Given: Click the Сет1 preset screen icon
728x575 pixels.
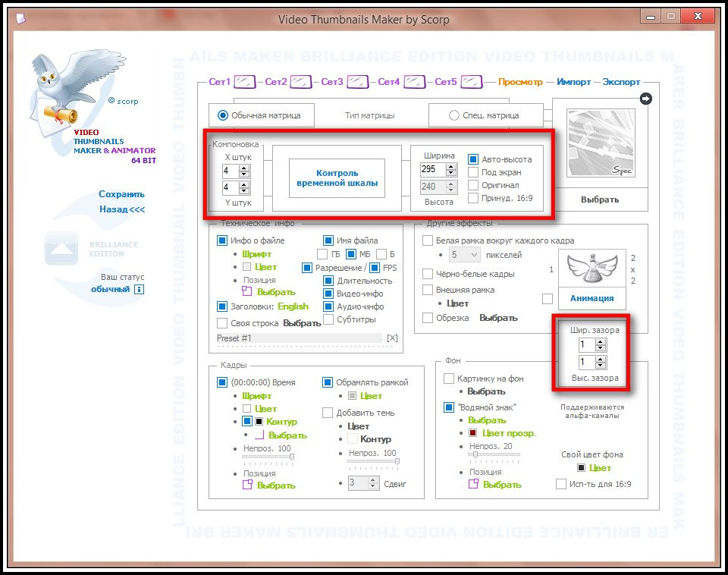Looking at the screenshot, I should pyautogui.click(x=245, y=82).
